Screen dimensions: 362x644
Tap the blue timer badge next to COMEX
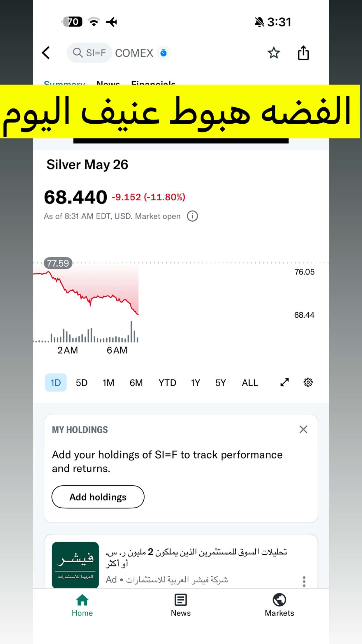164,53
